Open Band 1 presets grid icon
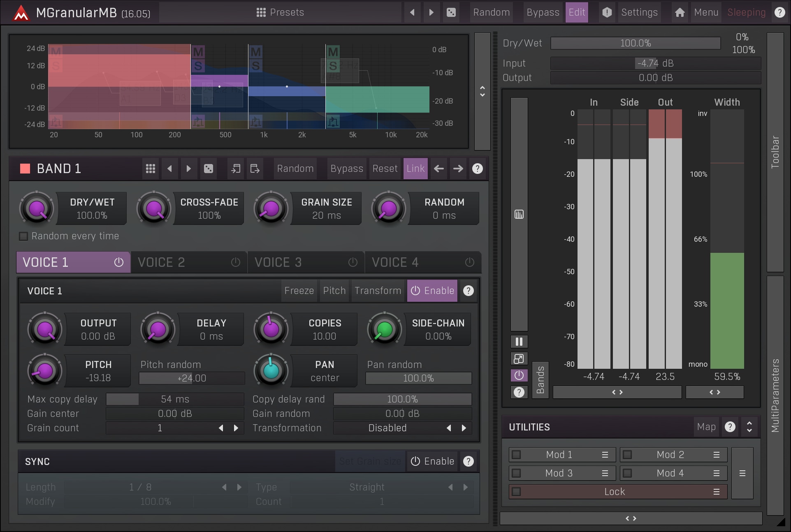The width and height of the screenshot is (791, 532). pos(151,169)
